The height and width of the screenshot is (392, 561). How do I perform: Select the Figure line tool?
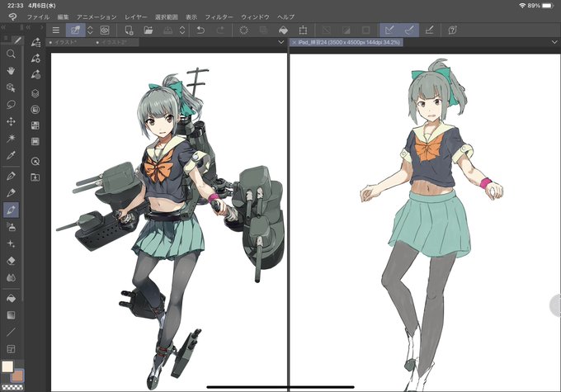tap(11, 332)
